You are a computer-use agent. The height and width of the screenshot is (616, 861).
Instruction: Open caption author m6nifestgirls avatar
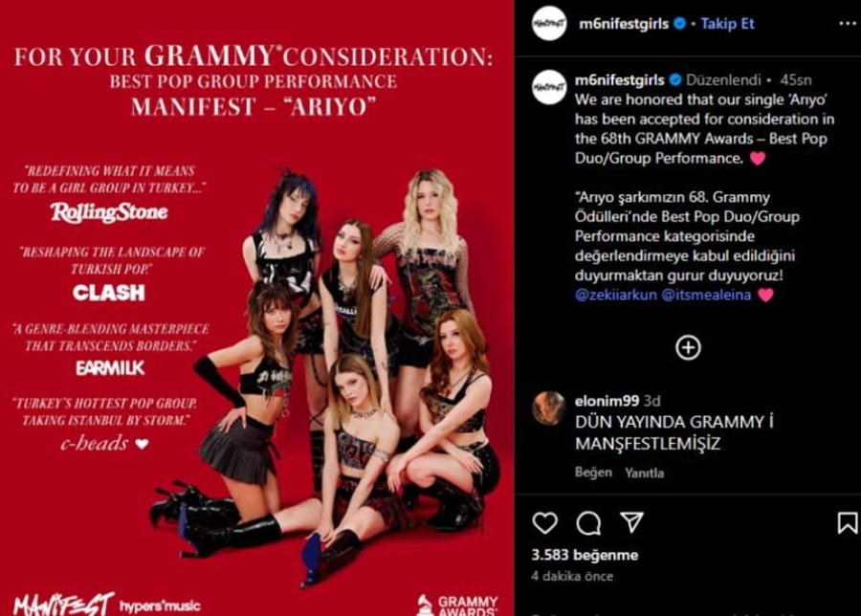(549, 87)
